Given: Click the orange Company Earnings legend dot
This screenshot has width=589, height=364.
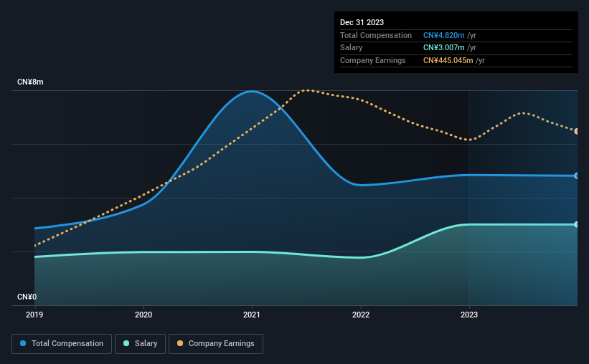Looking at the screenshot, I should click(180, 343).
